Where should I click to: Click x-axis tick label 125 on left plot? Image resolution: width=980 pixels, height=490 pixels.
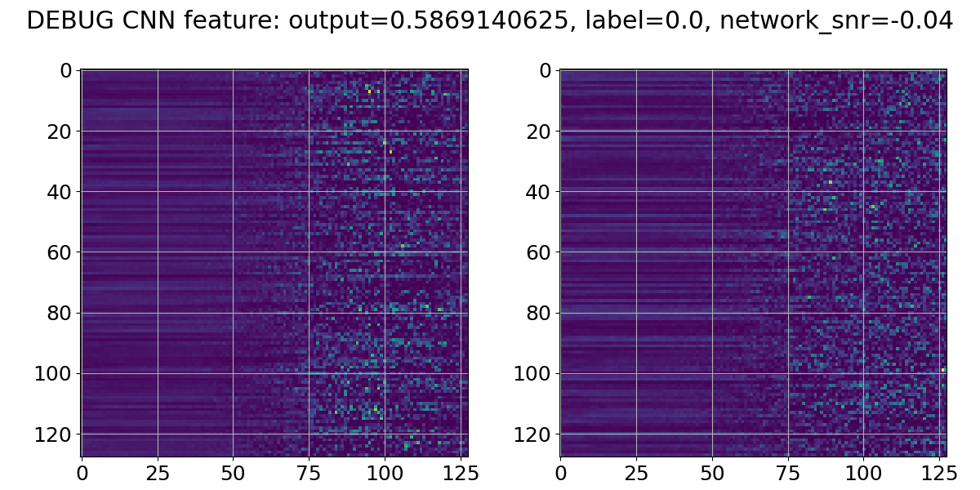(x=461, y=473)
